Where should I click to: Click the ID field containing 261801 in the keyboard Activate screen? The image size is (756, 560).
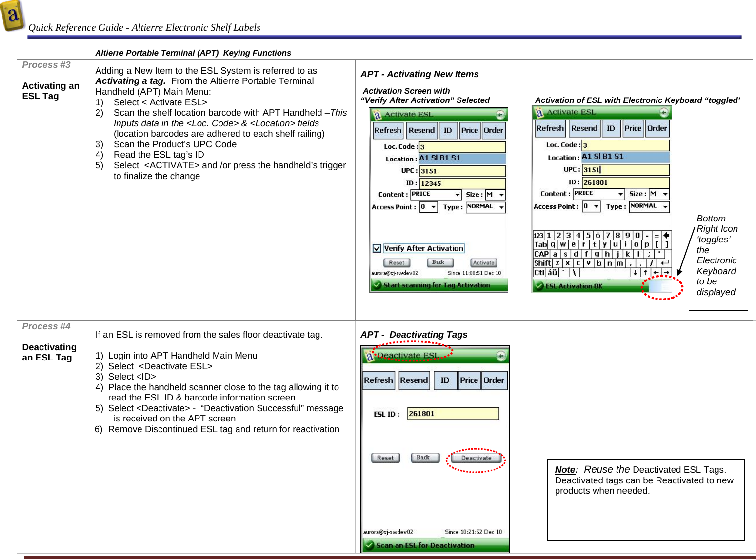[x=626, y=182]
